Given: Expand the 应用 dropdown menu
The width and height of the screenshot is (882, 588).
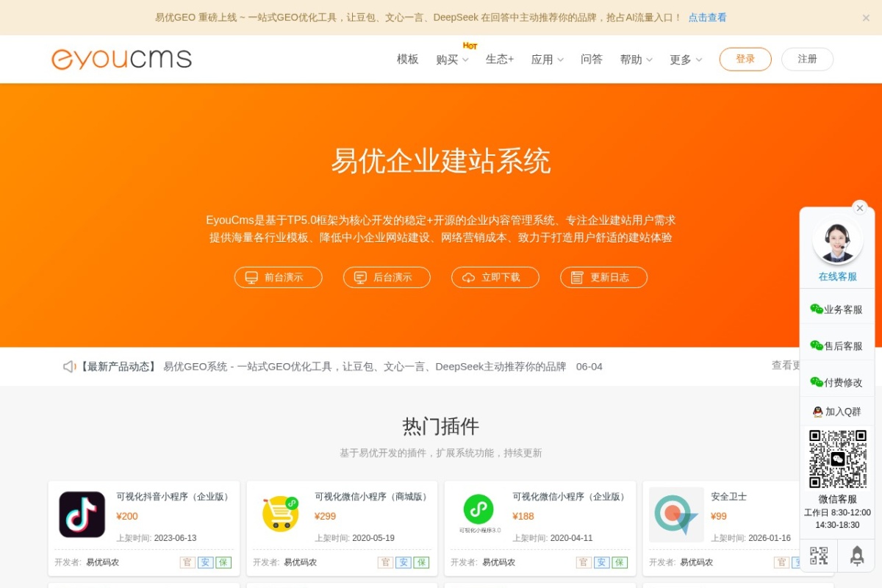Looking at the screenshot, I should coord(548,60).
